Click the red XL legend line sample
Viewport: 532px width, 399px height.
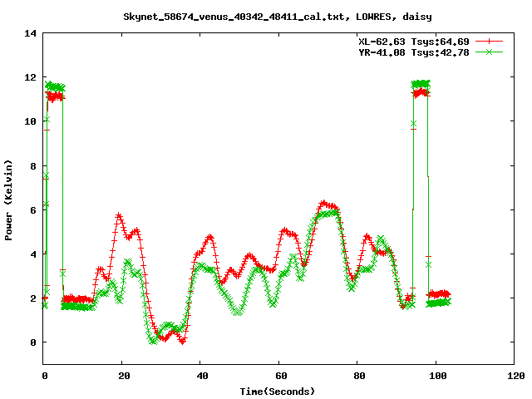(489, 42)
